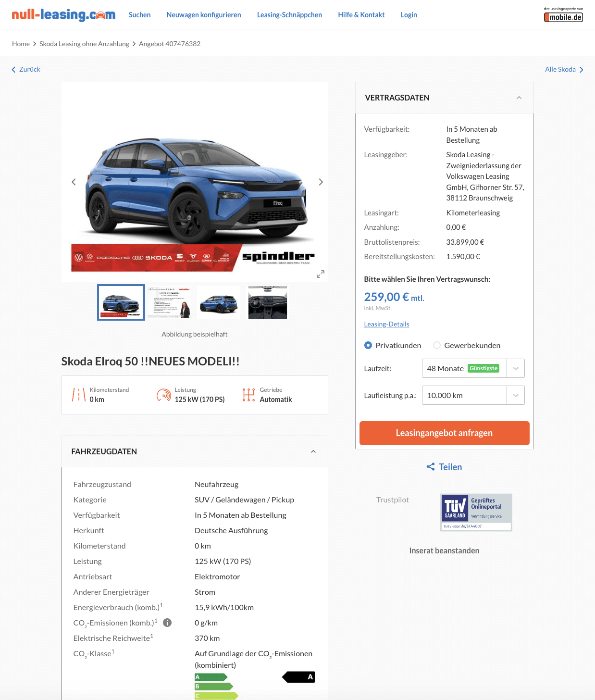Open the Laufleistung 10.000 km dropdown
Viewport: 595px width, 700px height.
click(473, 395)
